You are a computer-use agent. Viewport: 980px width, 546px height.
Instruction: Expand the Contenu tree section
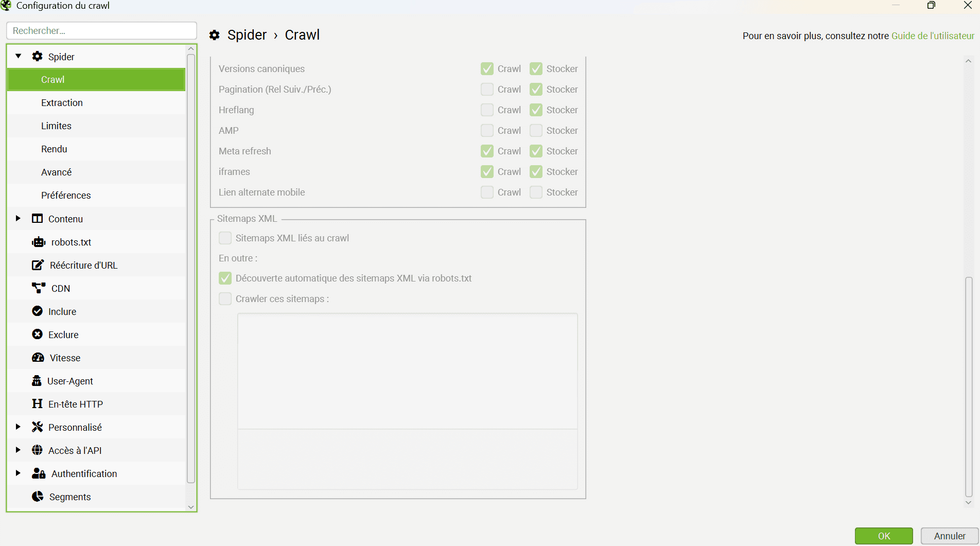(18, 219)
